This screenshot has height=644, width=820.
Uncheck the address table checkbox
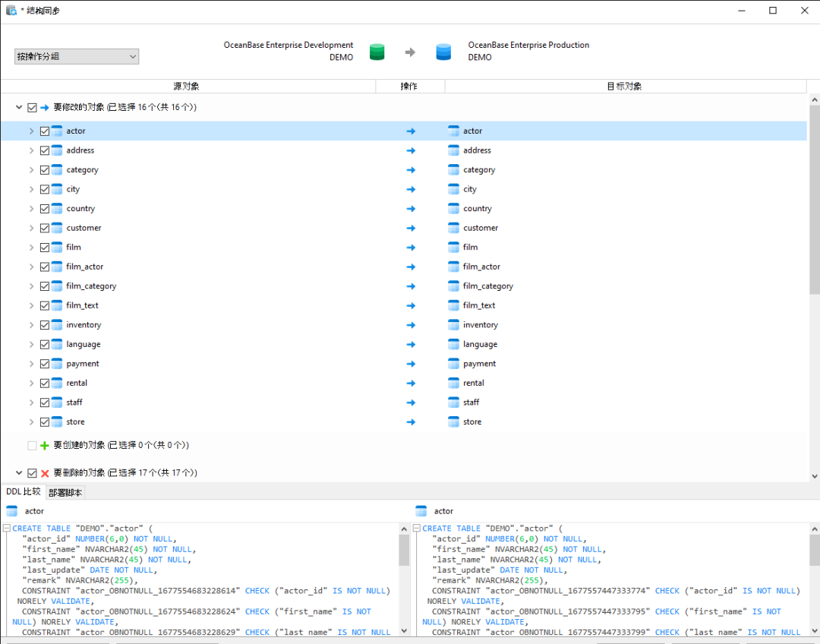point(45,150)
